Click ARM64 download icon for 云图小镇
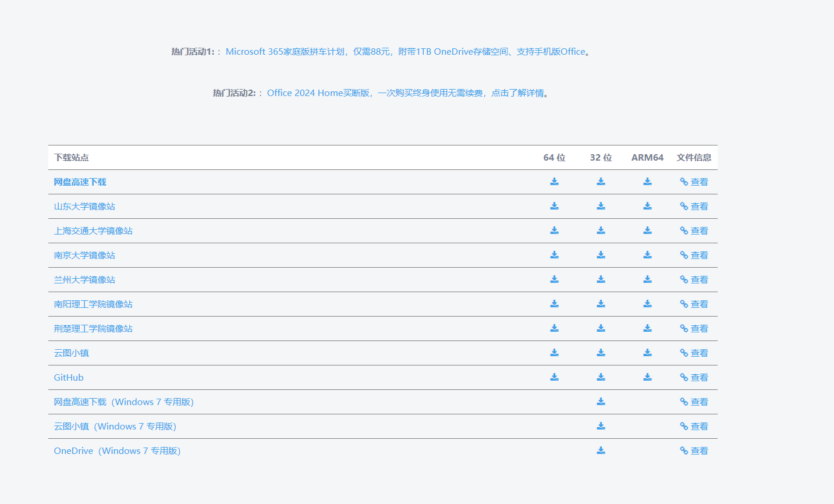This screenshot has width=834, height=504. tap(647, 353)
